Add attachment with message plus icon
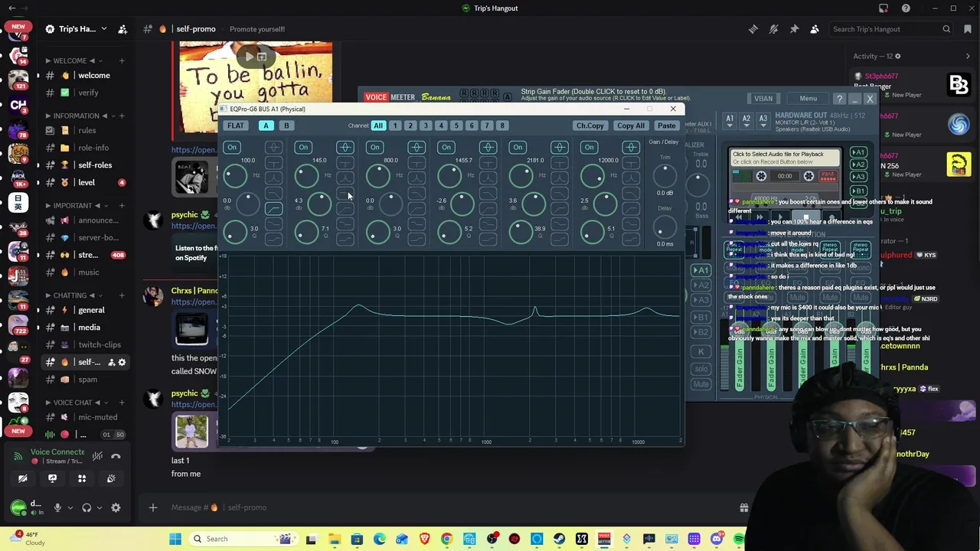 coord(152,507)
